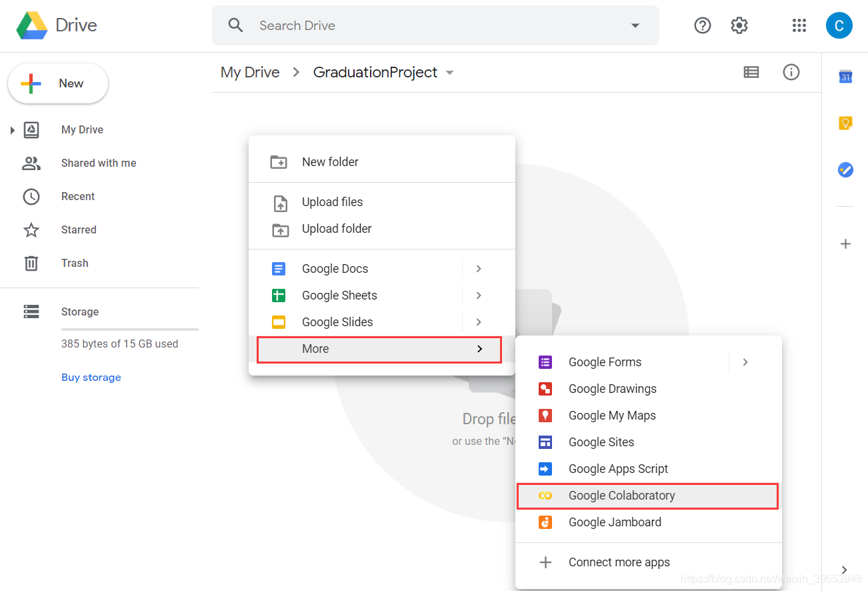
Task: Click the New button
Action: (x=58, y=83)
